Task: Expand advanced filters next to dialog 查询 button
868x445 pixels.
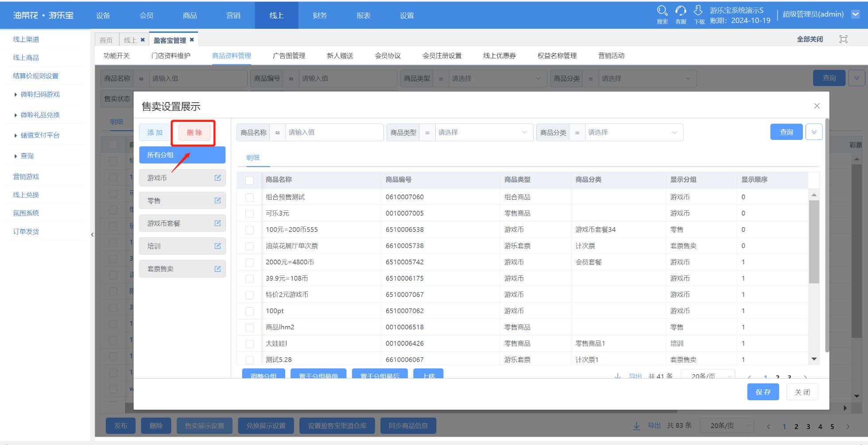Action: pyautogui.click(x=814, y=132)
